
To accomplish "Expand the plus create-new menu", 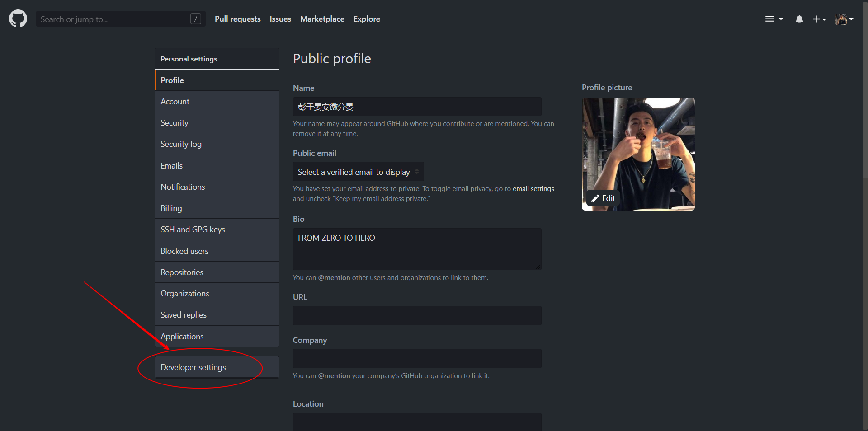I will 819,19.
